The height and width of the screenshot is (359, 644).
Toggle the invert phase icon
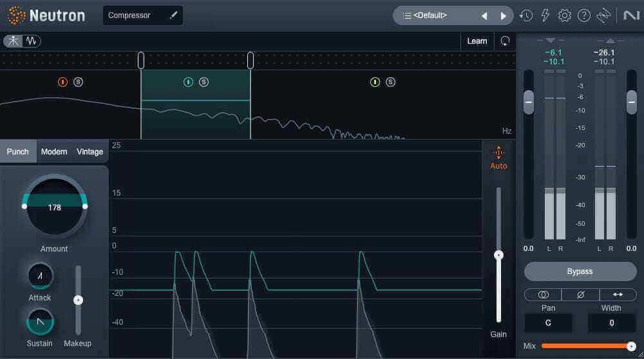pos(580,295)
